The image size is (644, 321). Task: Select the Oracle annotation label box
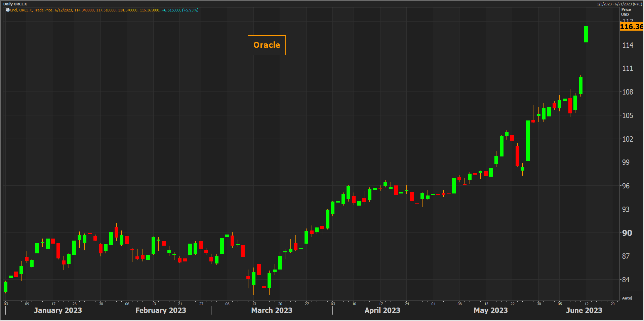point(266,45)
